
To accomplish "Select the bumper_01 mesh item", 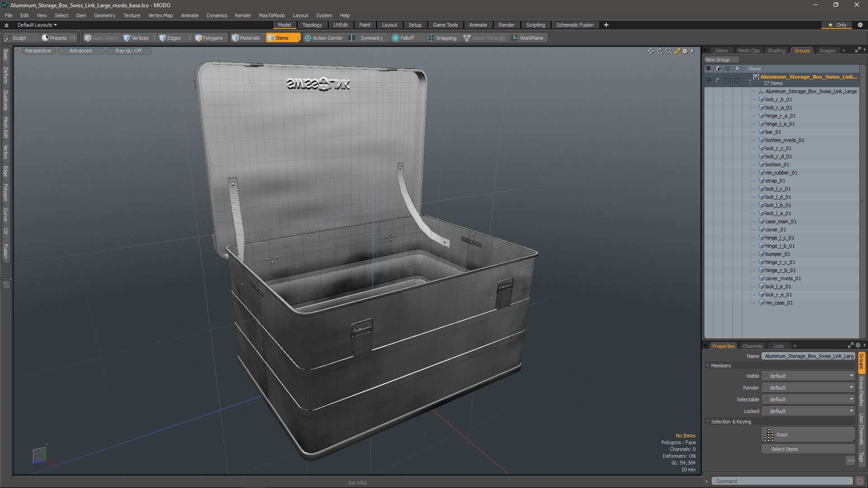I will coord(778,254).
